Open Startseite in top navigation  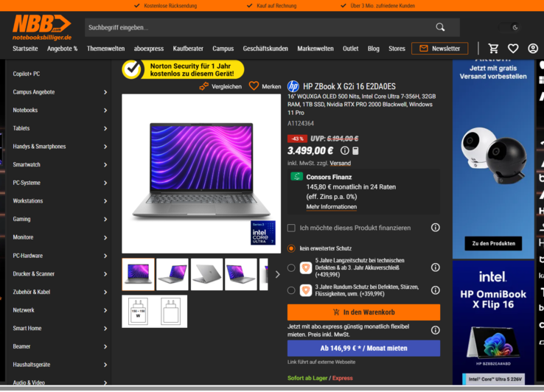tap(25, 49)
